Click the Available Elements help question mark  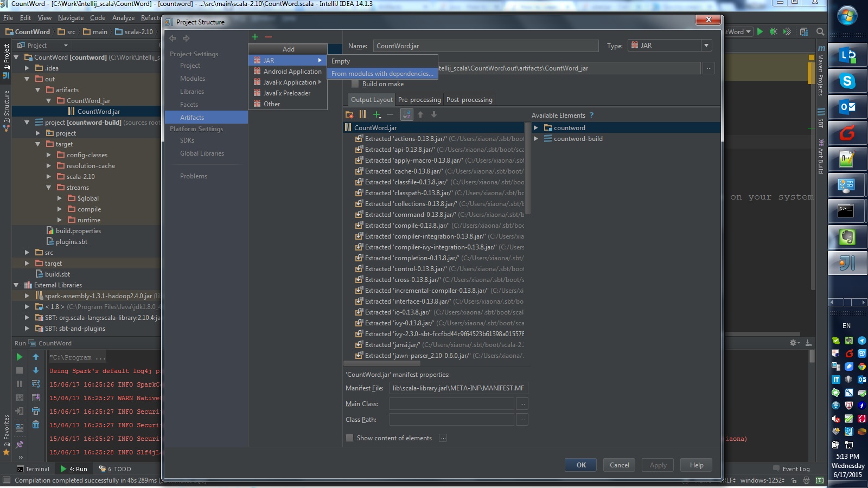pyautogui.click(x=591, y=115)
